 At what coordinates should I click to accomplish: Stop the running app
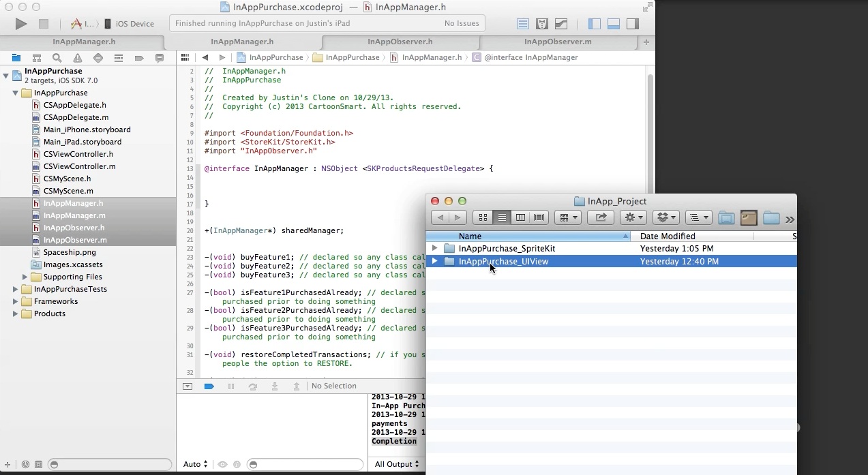[44, 24]
